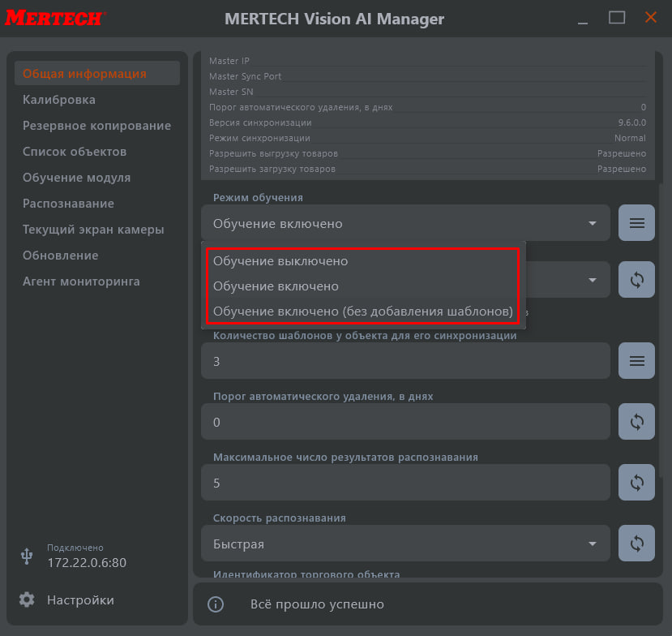Click the 'Настройки' label

[80, 600]
